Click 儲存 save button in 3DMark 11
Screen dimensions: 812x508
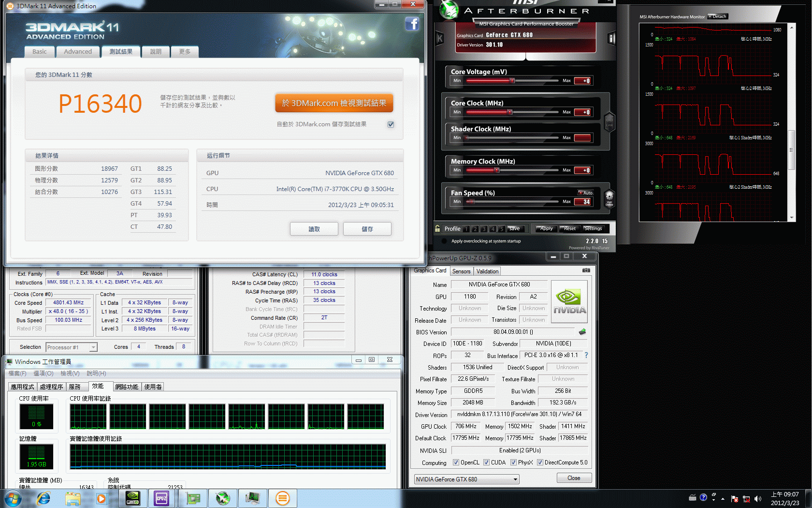[367, 229]
